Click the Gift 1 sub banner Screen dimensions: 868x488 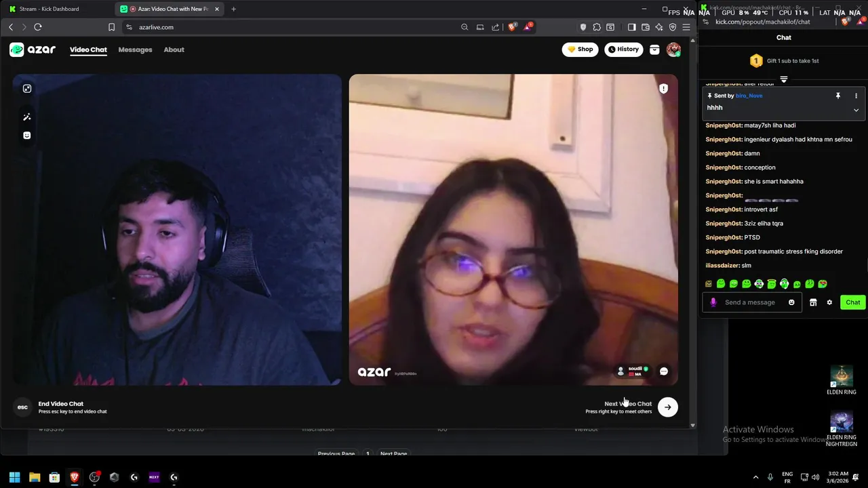[x=784, y=61]
